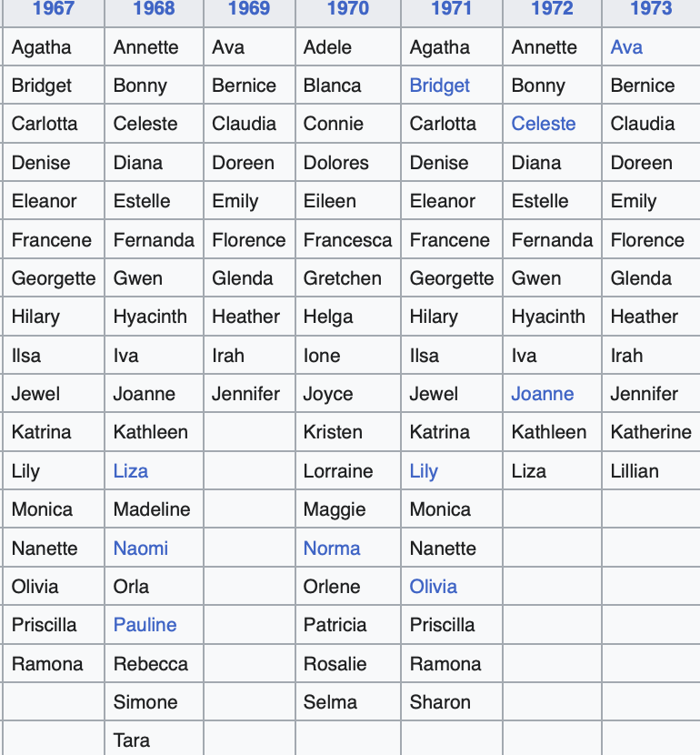Open the Naomi link in 1968
This screenshot has height=755, width=700.
[141, 548]
